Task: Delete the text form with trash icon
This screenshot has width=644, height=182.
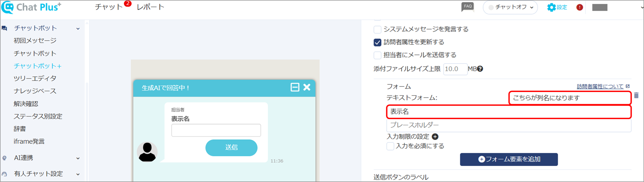Action: (636, 95)
